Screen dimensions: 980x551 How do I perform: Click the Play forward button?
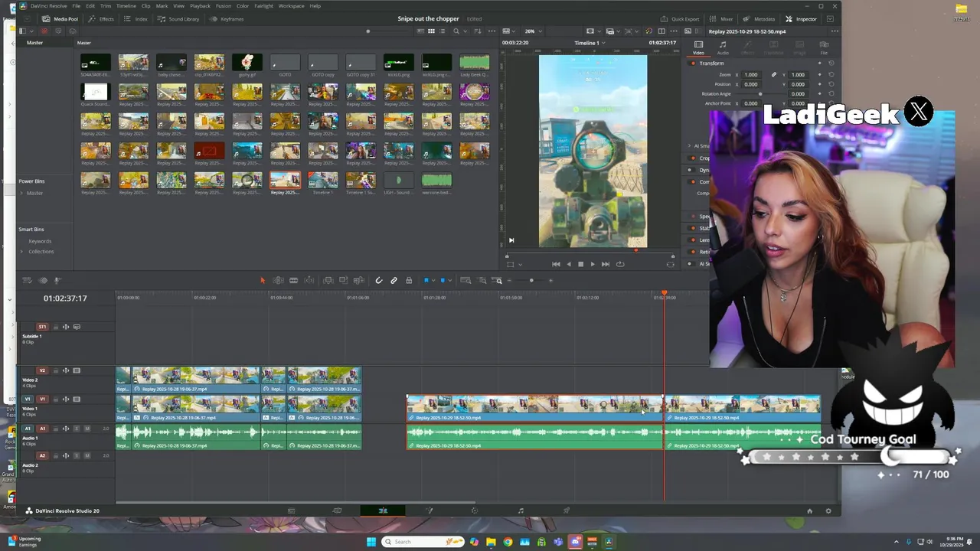[x=592, y=264]
